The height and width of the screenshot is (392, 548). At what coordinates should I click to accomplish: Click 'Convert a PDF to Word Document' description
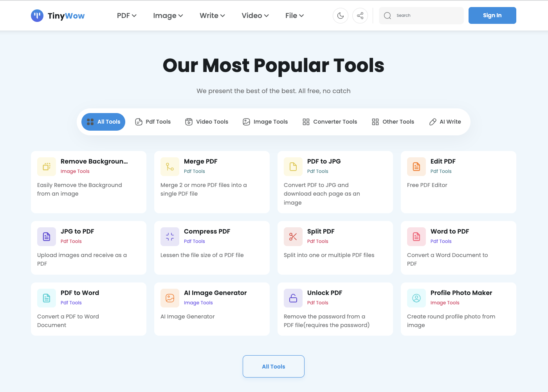[x=68, y=321]
